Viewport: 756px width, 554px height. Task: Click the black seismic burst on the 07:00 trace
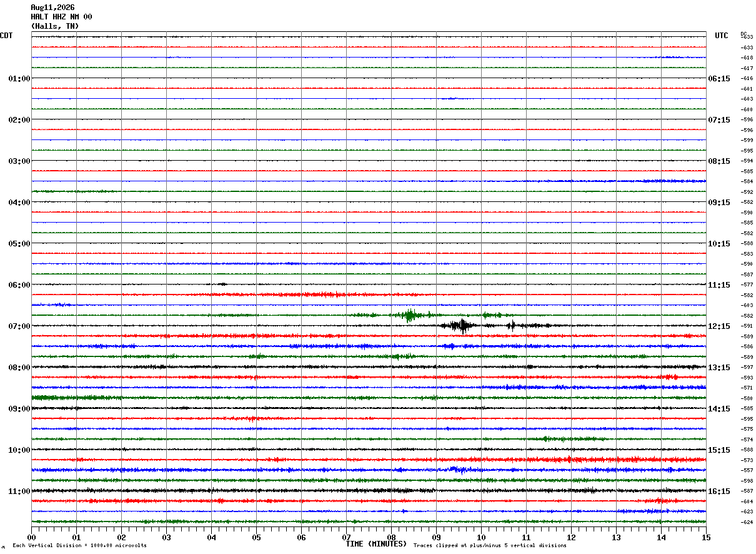pyautogui.click(x=461, y=325)
